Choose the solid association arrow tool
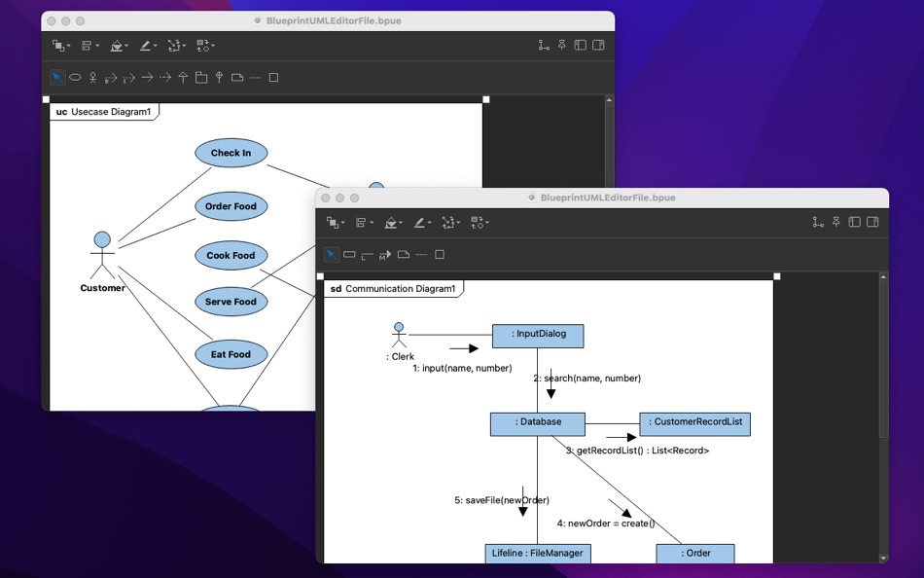924x578 pixels. 147,77
